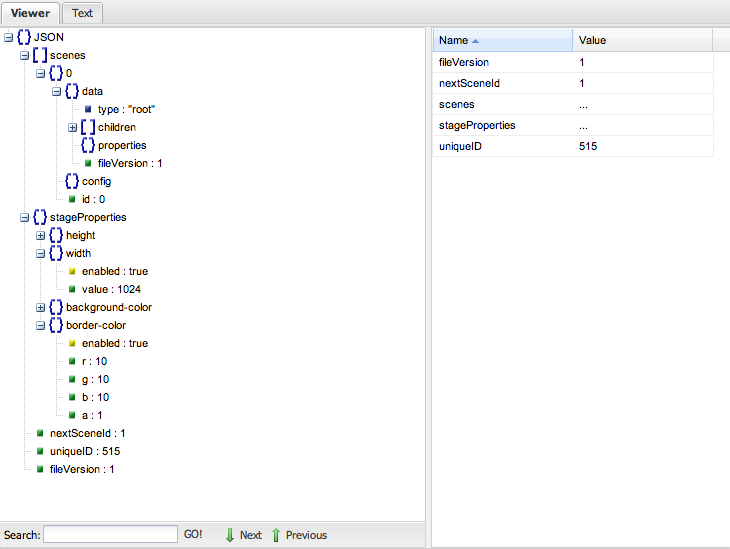Screen dimensions: 730x549
Task: Click green icon beside uniqueID : 515
Action: (x=40, y=451)
